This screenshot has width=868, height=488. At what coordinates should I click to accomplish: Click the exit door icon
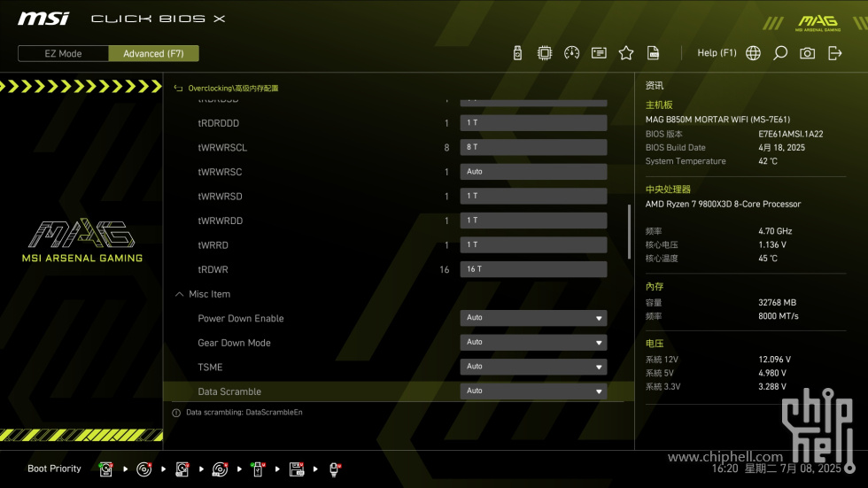pyautogui.click(x=834, y=53)
